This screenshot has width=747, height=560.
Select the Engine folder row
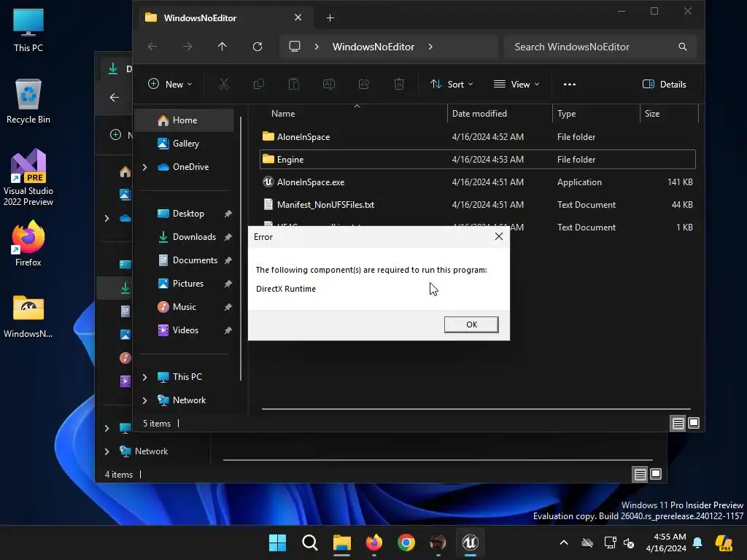478,160
